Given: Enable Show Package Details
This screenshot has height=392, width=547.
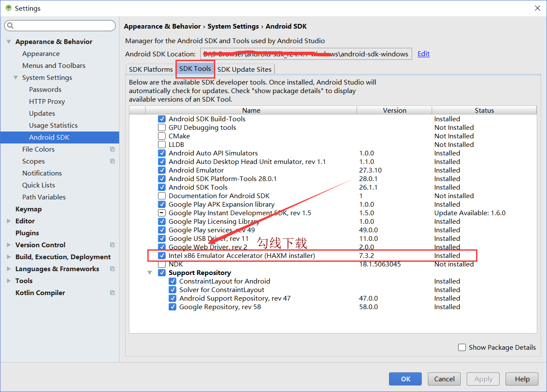Looking at the screenshot, I should tap(462, 348).
